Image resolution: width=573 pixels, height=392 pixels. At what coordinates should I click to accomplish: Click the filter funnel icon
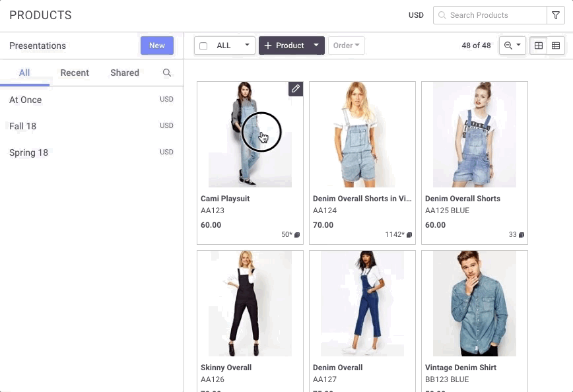(x=556, y=15)
